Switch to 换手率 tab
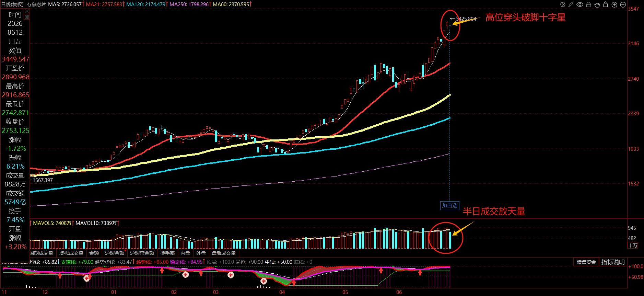Screen dimensions: 644x296 pos(167,253)
